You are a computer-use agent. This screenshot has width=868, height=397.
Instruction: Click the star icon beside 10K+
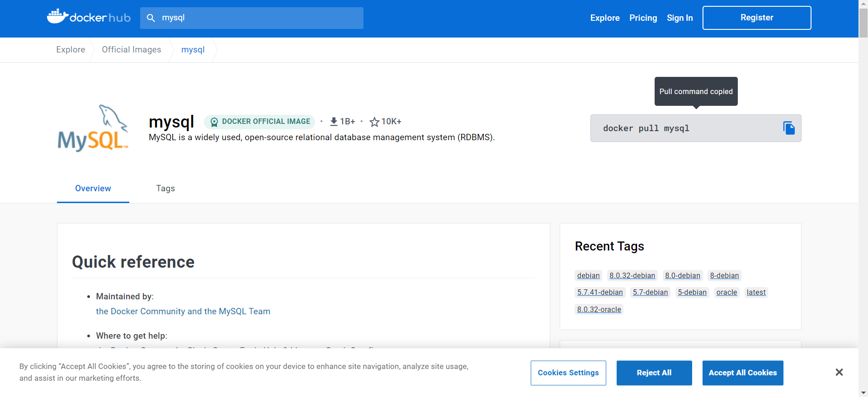(374, 122)
